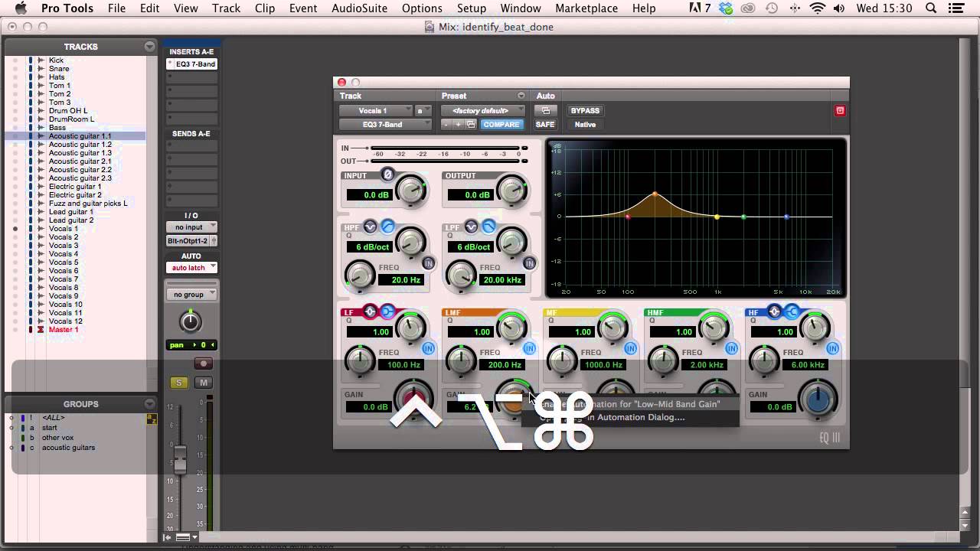
Task: Click the orange LMF point on EQ graph
Action: [x=655, y=194]
